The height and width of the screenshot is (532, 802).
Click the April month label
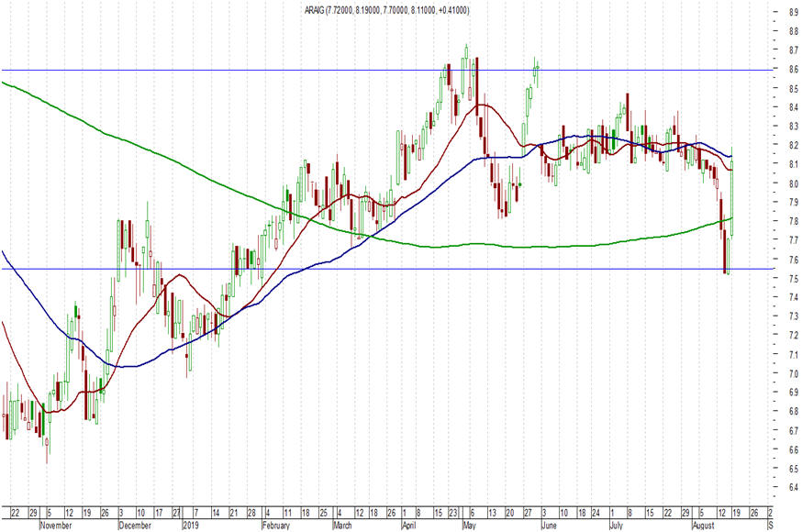click(x=408, y=526)
